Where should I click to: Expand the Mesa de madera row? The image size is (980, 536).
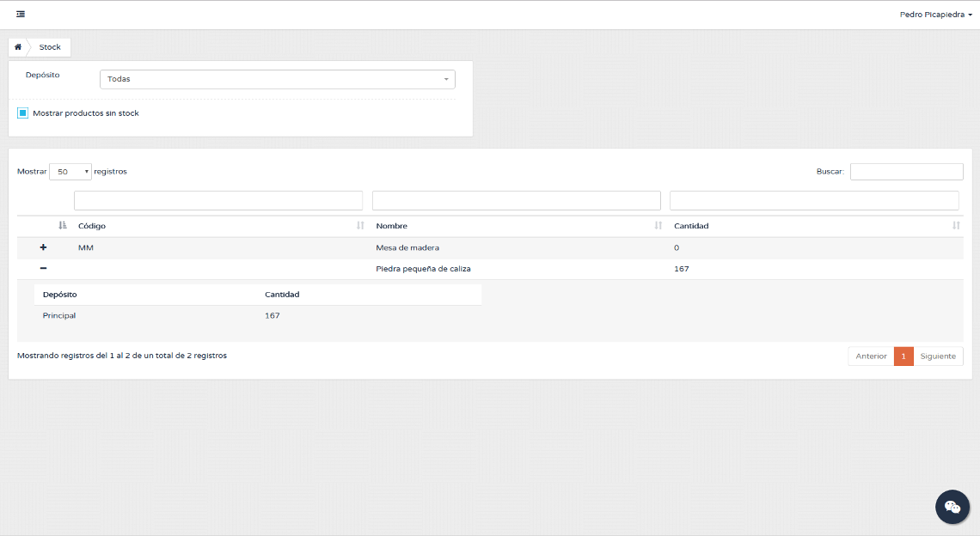pos(43,247)
